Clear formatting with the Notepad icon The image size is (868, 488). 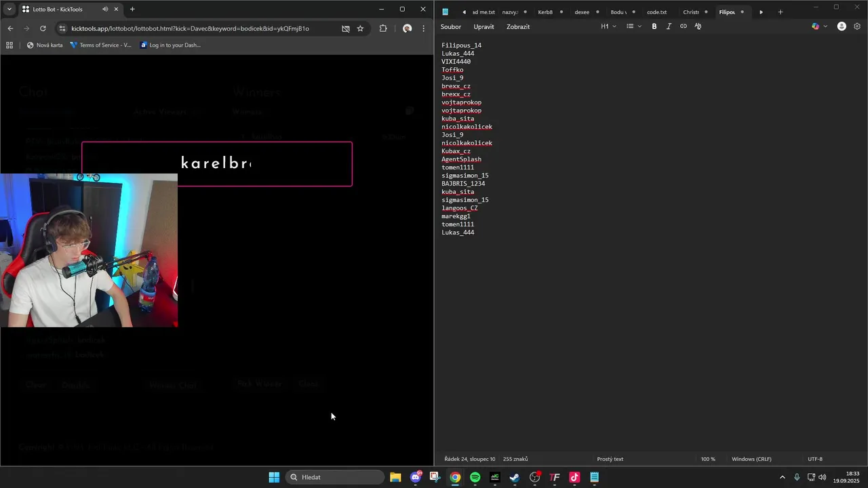pyautogui.click(x=698, y=26)
